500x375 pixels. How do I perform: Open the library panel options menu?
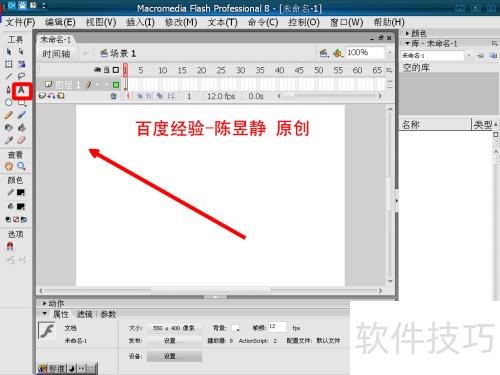(494, 43)
